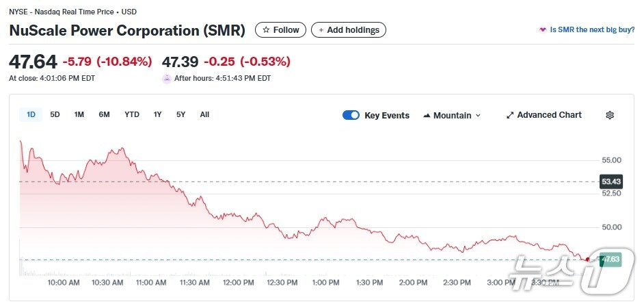Click the pink chart icon beside SMR promo
Image resolution: width=644 pixels, height=304 pixels.
pos(543,30)
